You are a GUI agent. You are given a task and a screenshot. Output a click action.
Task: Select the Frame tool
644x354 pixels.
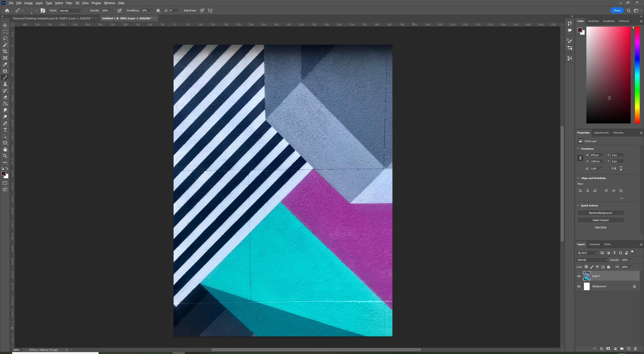click(x=5, y=58)
